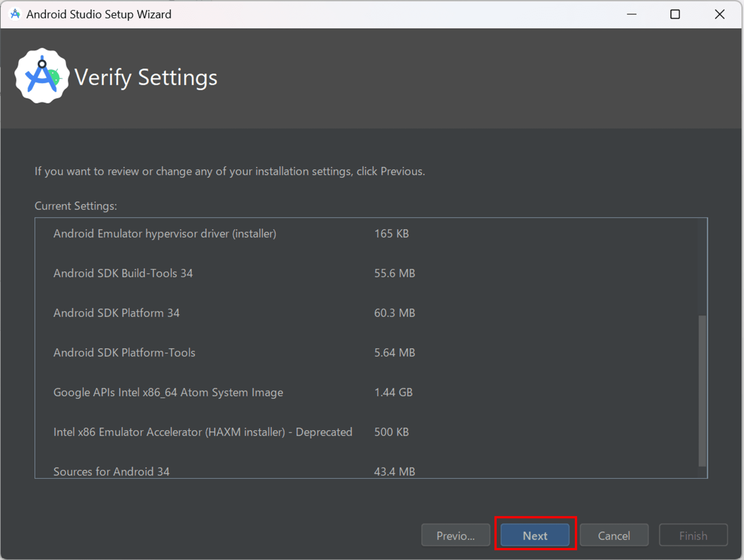Viewport: 744px width, 560px height.
Task: Click the Android SDK Platform-Tools item
Action: click(124, 352)
